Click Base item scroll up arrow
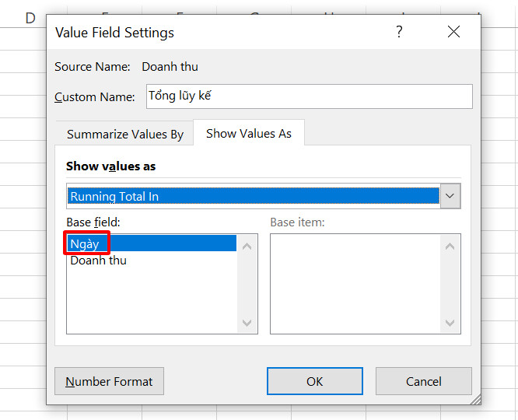The width and height of the screenshot is (518, 420). pos(450,247)
